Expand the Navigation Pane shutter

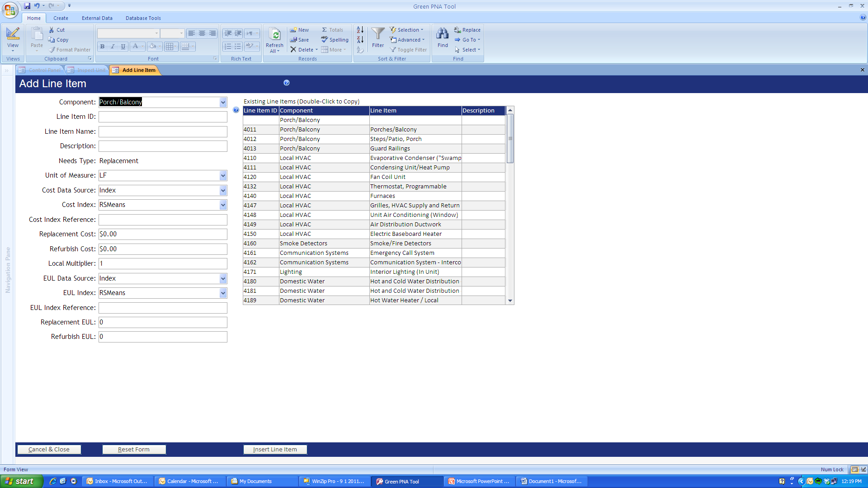[7, 70]
